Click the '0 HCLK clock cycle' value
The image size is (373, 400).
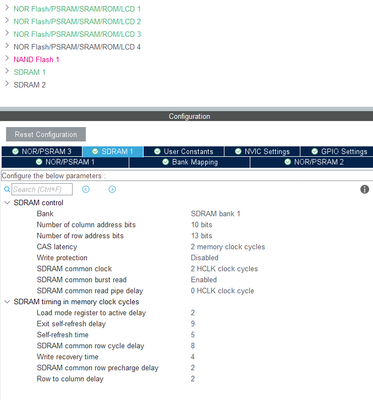coord(222,291)
